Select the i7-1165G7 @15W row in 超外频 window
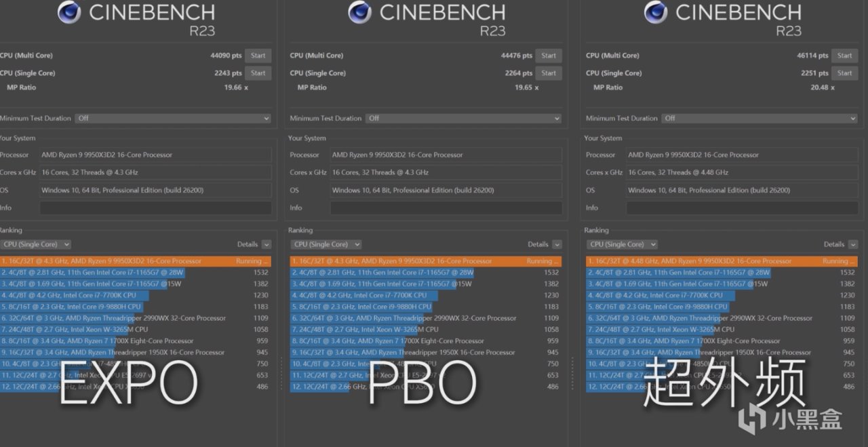The height and width of the screenshot is (447, 868). (722, 284)
